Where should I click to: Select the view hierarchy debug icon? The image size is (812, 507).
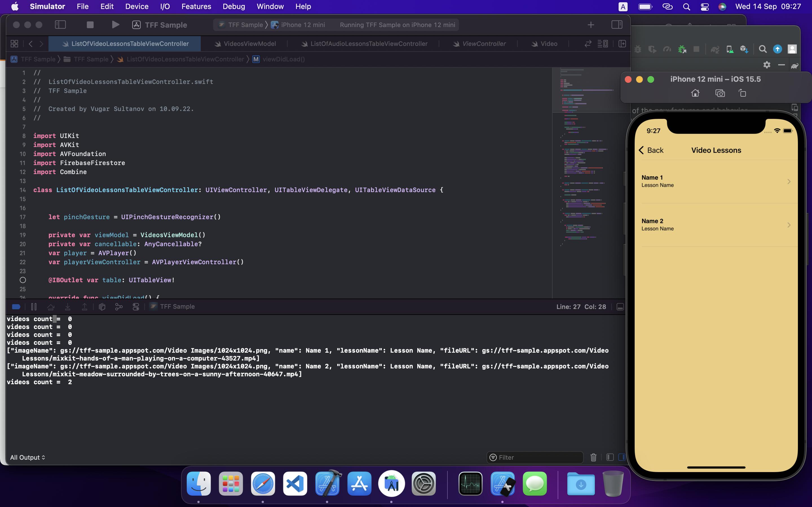[x=102, y=306]
